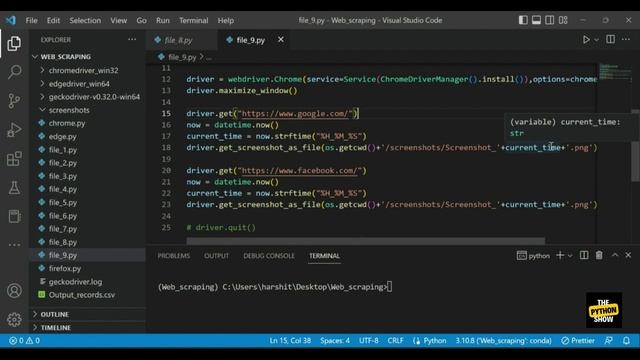Close the file_9.py tab
The height and width of the screenshot is (360, 640).
281,40
